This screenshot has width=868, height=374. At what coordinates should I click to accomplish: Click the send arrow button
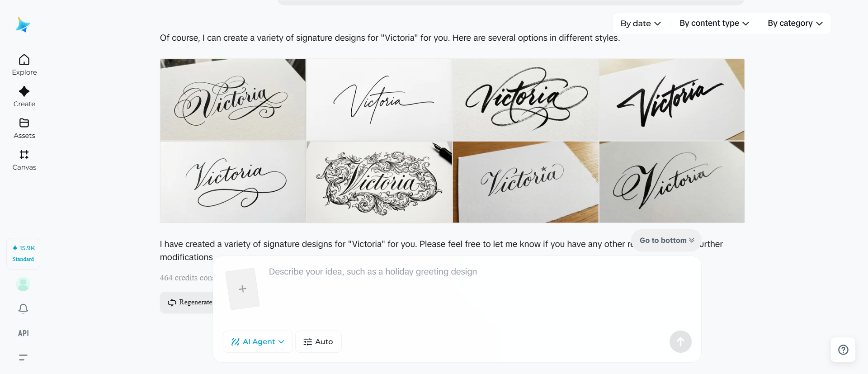(680, 342)
